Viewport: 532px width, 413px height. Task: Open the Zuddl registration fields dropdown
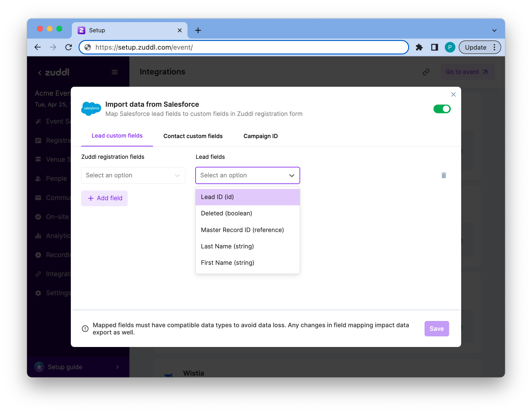pyautogui.click(x=133, y=175)
